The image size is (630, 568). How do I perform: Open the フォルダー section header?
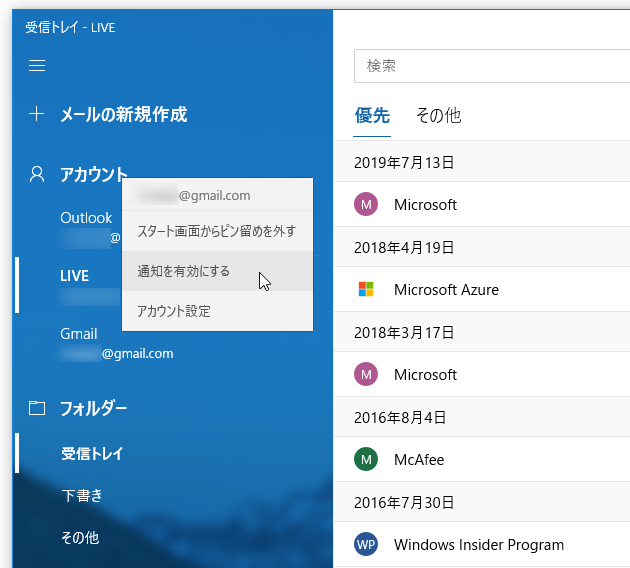pyautogui.click(x=94, y=409)
